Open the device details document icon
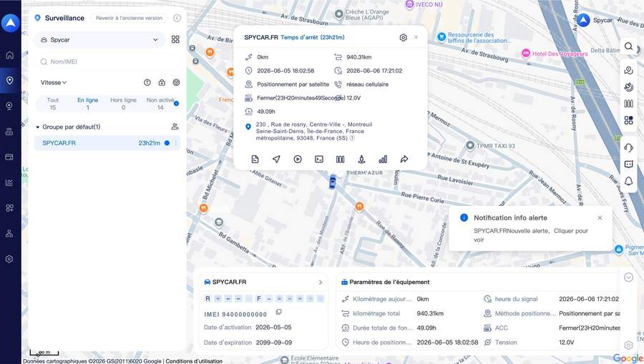The height and width of the screenshot is (364, 644). click(x=255, y=159)
